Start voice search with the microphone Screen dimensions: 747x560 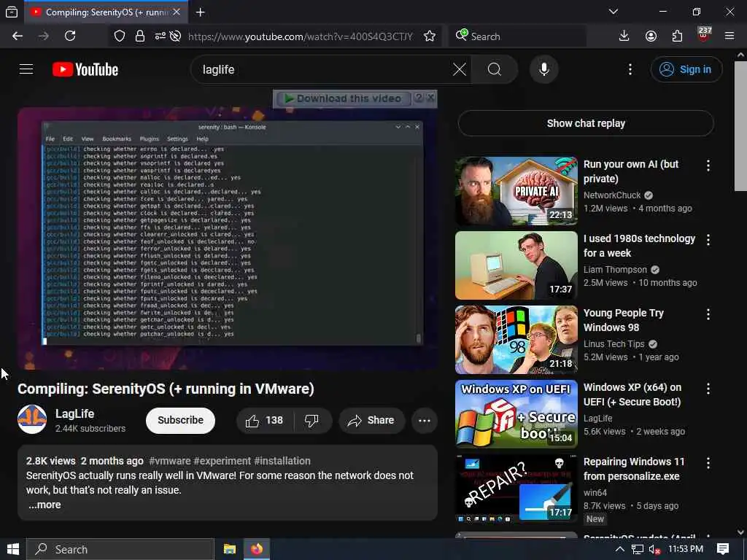pyautogui.click(x=544, y=69)
